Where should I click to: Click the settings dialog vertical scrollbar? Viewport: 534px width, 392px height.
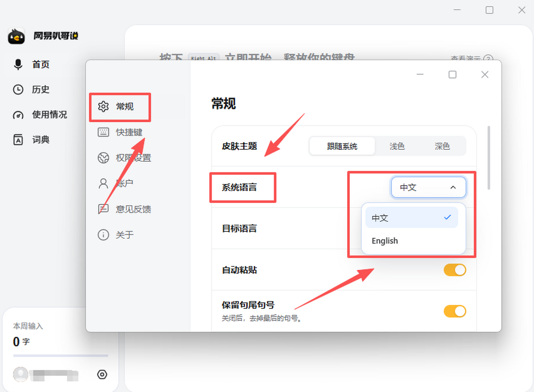[489, 158]
